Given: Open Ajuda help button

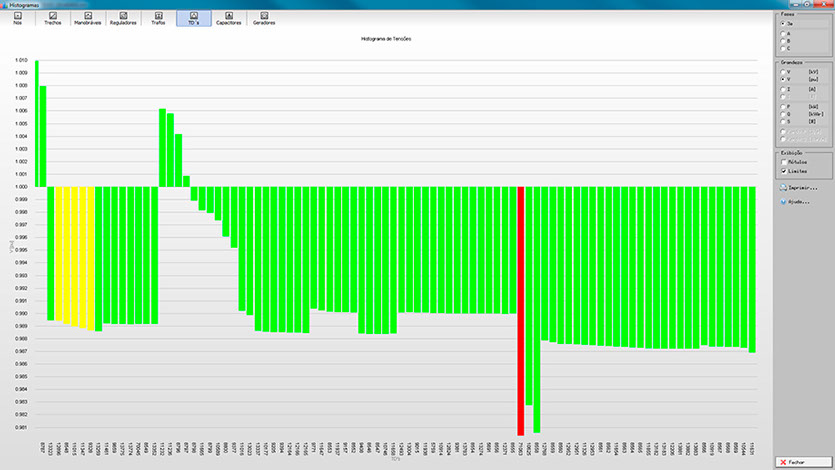Looking at the screenshot, I should pyautogui.click(x=796, y=202).
